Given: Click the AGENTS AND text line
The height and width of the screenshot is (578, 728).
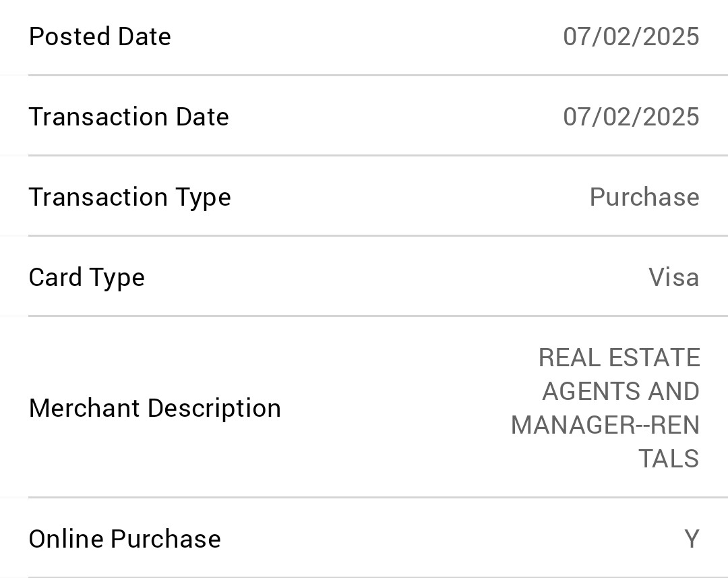Looking at the screenshot, I should tap(621, 391).
